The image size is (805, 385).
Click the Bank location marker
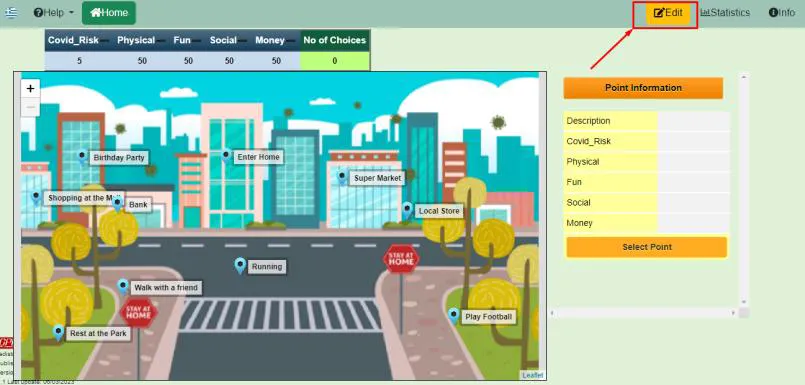coord(118,204)
